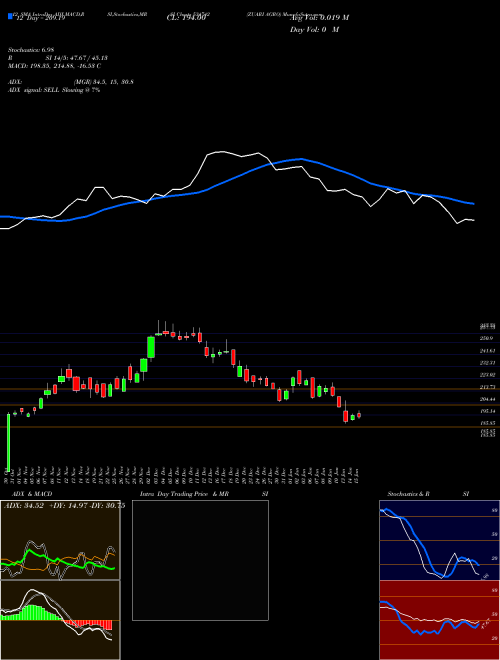Click the tall green first candlestick
This screenshot has height=660, width=500.
[8, 442]
